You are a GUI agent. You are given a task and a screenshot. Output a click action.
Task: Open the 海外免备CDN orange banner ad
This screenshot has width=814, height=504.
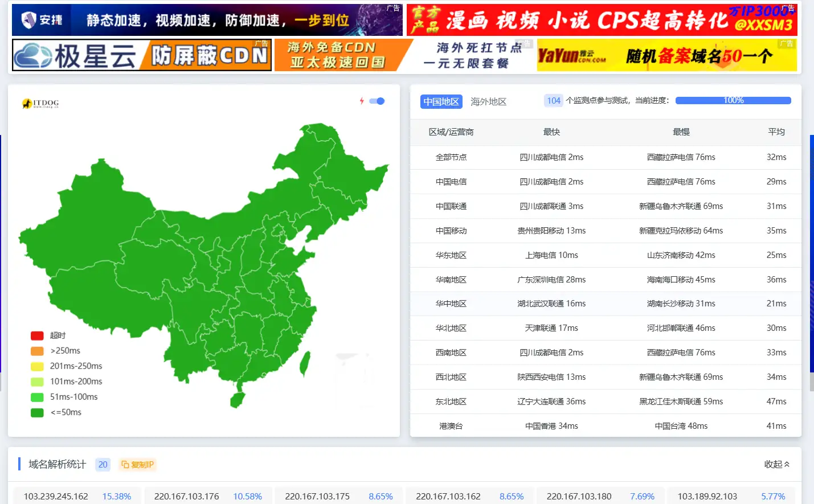point(343,55)
